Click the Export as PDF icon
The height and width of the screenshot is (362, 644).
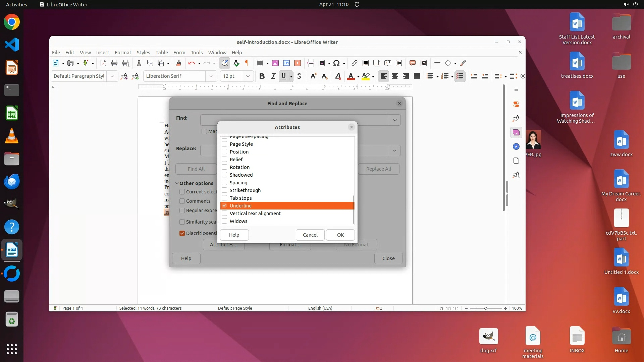pyautogui.click(x=103, y=63)
